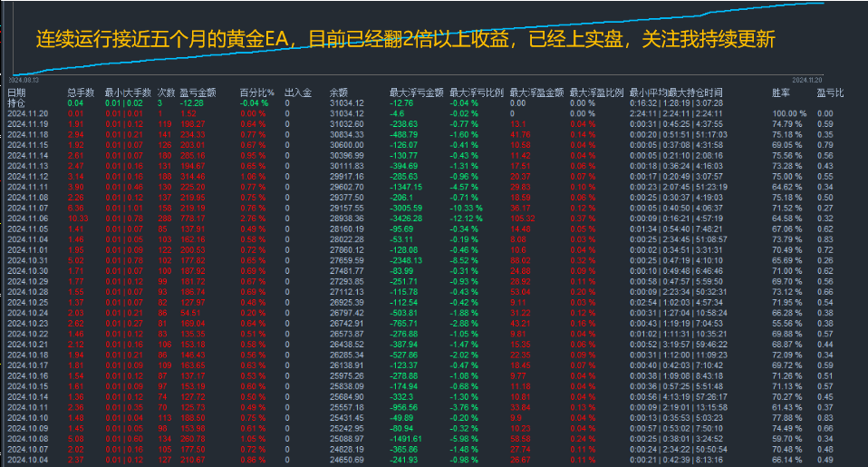Viewport: 868px width, 467px height.
Task: Click the 最大浮盈比例 column header
Action: [597, 92]
